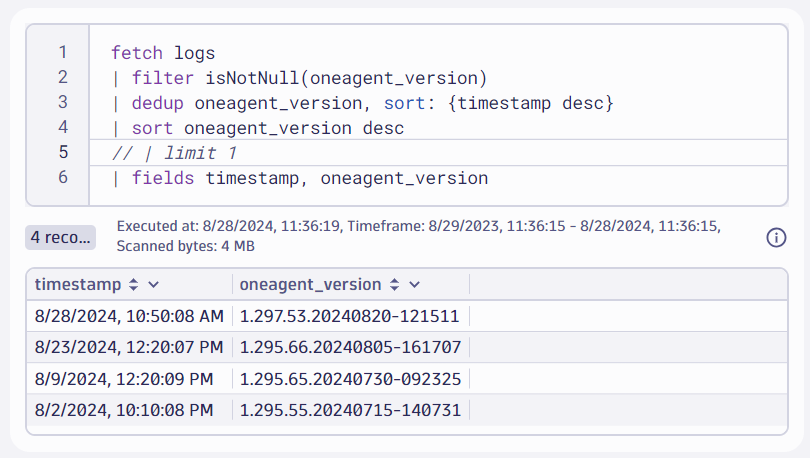Expand the oneagent_version column menu chevron
This screenshot has width=810, height=458.
click(x=415, y=284)
